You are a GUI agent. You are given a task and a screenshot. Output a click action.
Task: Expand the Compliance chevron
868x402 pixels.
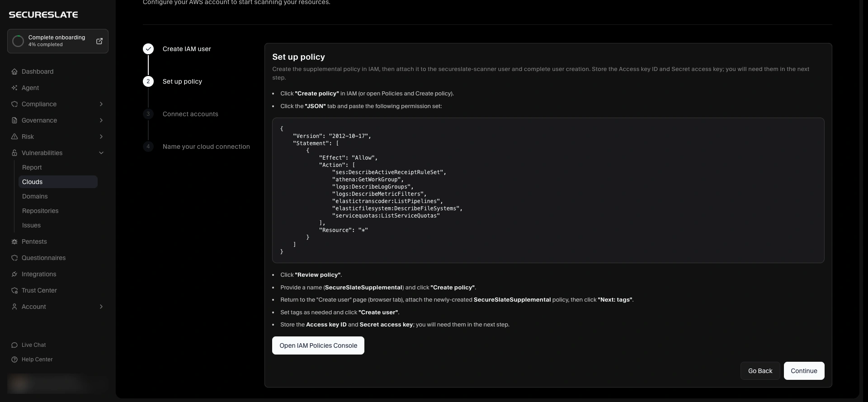(101, 104)
